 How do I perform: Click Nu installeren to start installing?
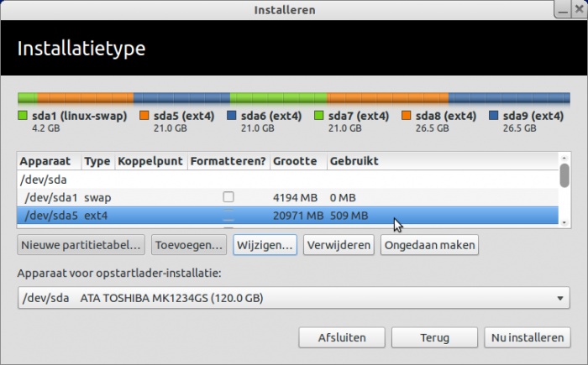tap(528, 337)
